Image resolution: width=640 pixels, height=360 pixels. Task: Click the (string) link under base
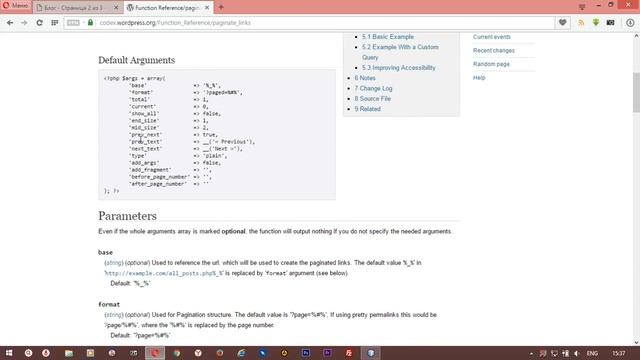point(114,263)
